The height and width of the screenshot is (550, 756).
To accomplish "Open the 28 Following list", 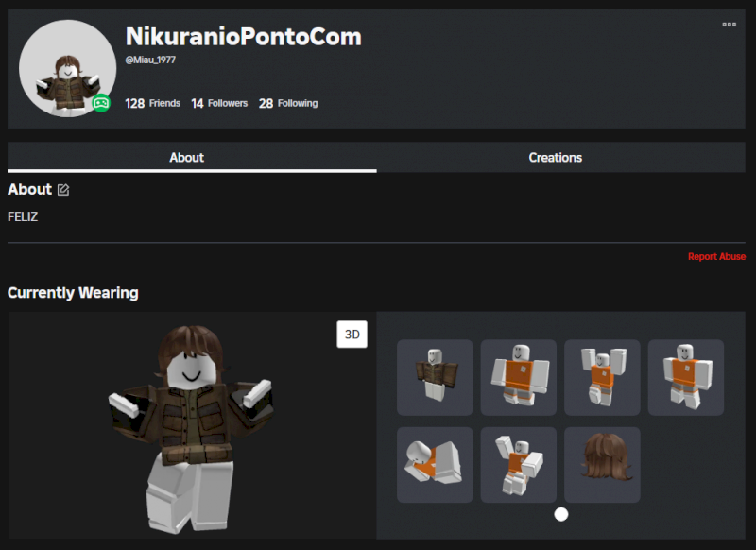I will tap(288, 103).
